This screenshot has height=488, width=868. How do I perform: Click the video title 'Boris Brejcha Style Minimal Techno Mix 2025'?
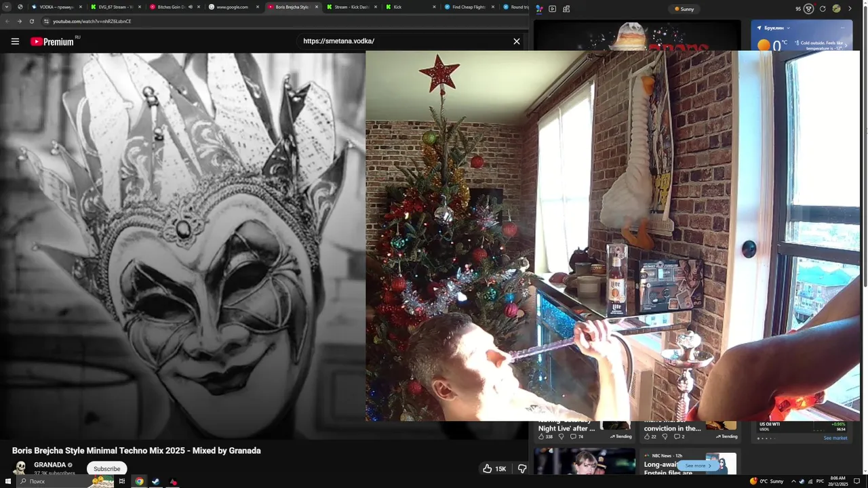click(x=136, y=451)
